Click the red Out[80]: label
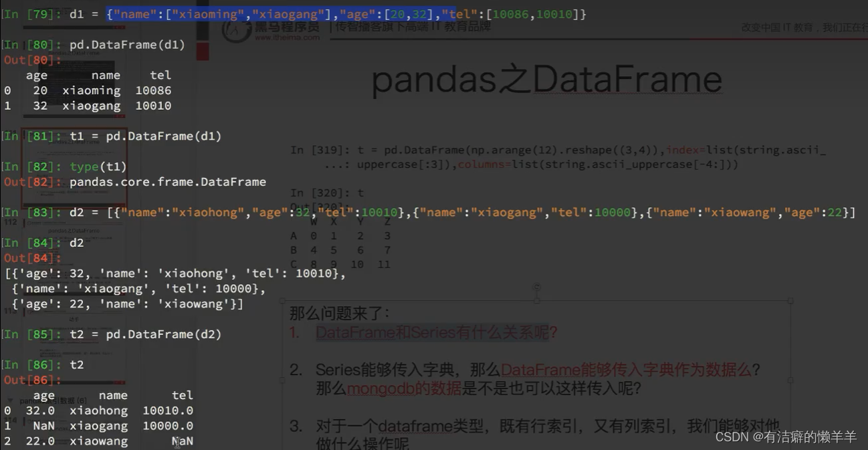Image resolution: width=868 pixels, height=450 pixels. [33, 60]
